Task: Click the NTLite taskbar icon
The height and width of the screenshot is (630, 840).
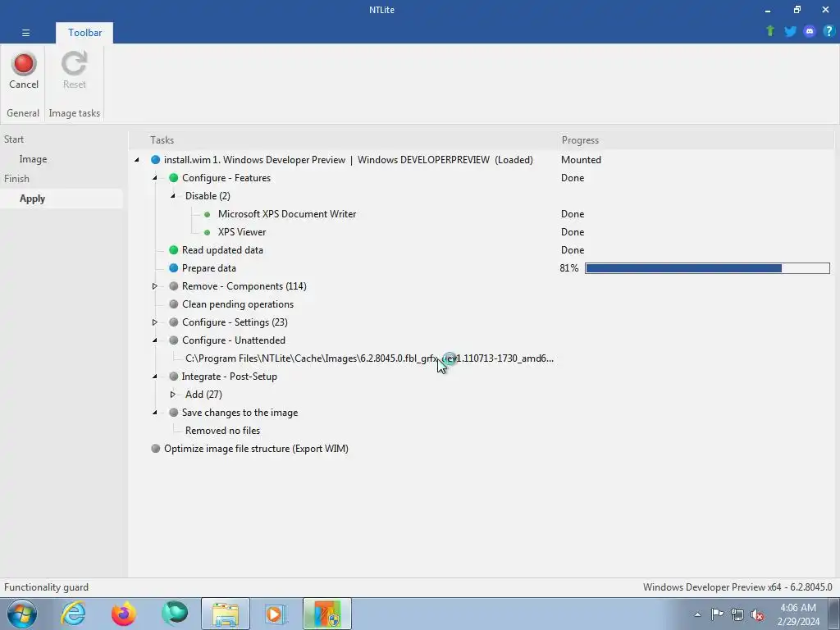Action: 327,614
